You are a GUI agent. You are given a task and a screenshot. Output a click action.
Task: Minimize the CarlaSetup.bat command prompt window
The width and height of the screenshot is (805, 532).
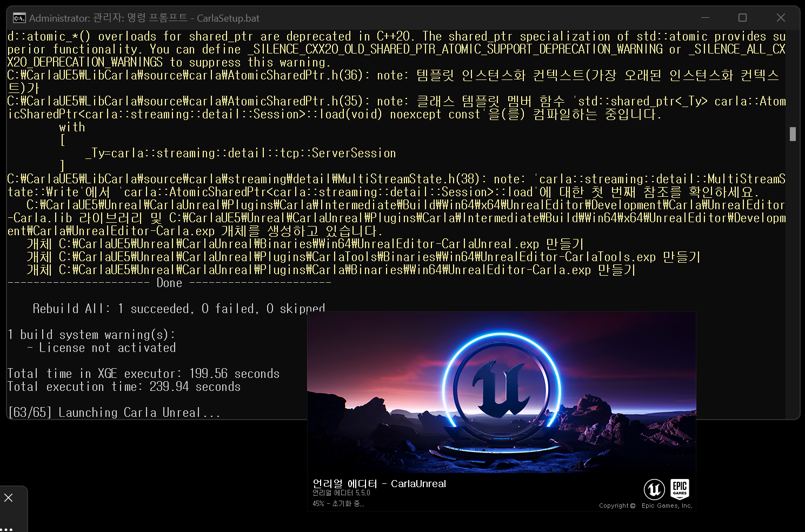point(705,18)
